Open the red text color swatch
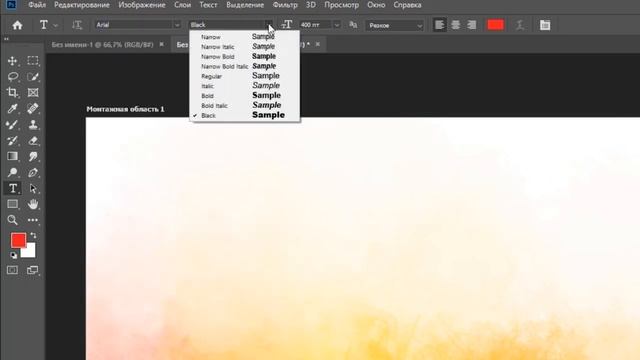 point(496,25)
